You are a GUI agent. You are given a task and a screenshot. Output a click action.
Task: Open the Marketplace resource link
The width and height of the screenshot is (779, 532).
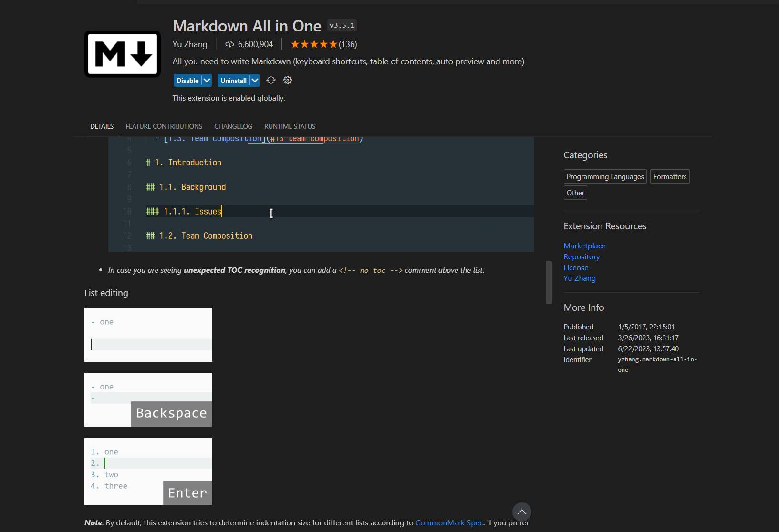(584, 246)
